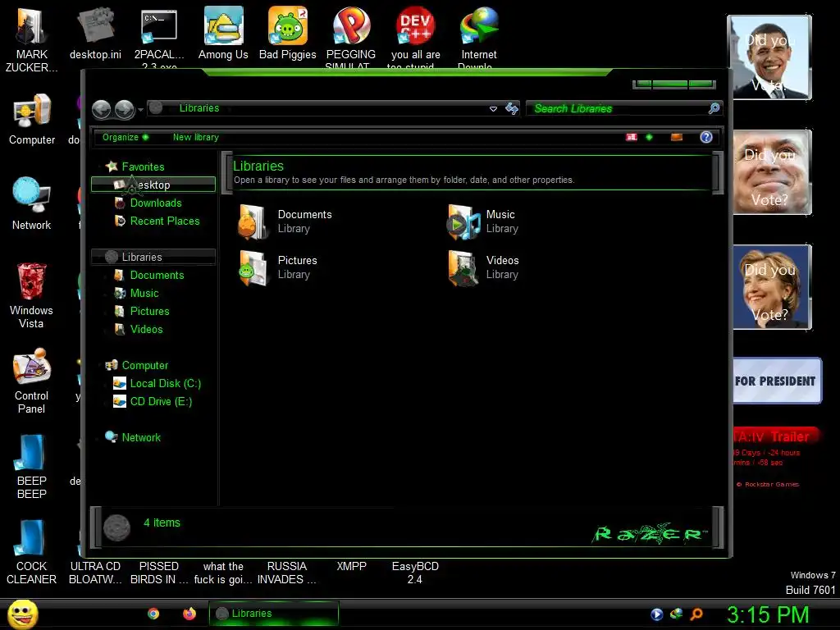The height and width of the screenshot is (630, 840).
Task: Select Computer in the navigation pane
Action: (x=144, y=365)
